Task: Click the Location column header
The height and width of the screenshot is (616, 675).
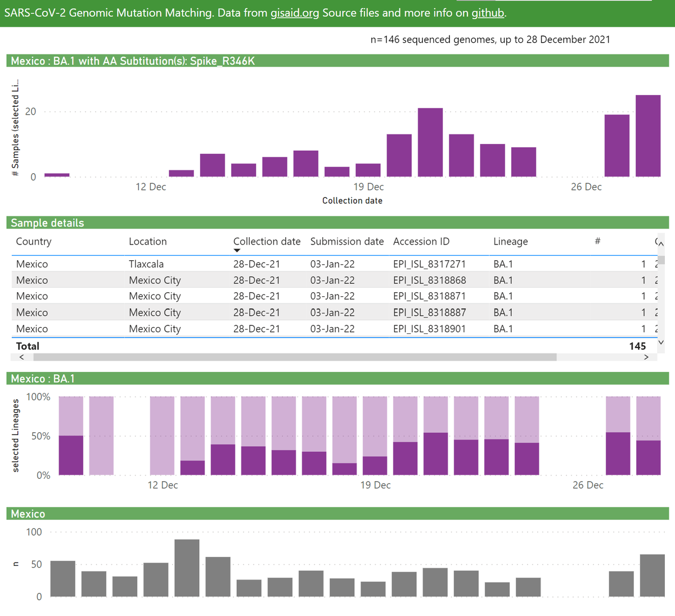Action: [148, 242]
